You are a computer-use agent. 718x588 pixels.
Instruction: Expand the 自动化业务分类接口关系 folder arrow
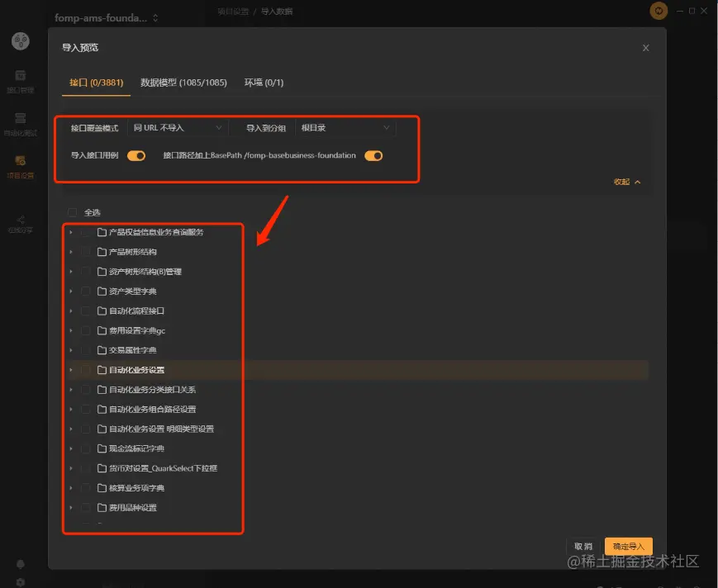pos(71,390)
